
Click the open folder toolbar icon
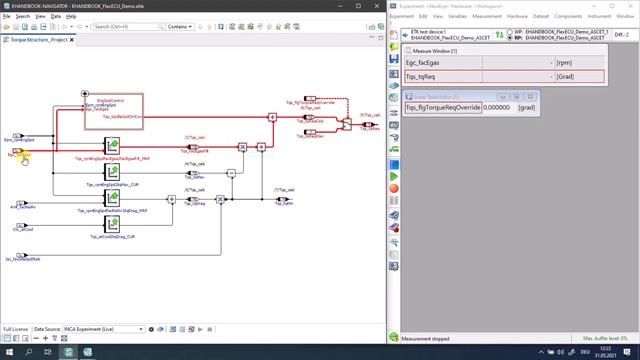pos(7,27)
